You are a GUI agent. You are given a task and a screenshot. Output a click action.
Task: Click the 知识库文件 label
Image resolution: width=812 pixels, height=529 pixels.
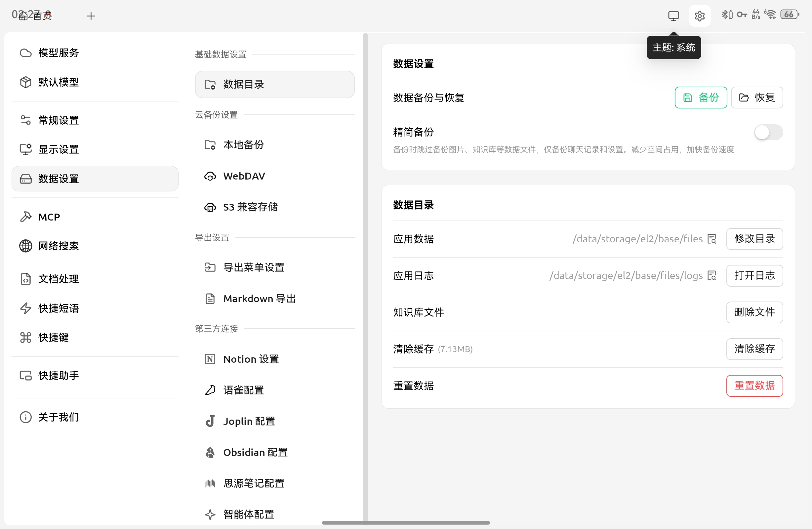point(418,312)
